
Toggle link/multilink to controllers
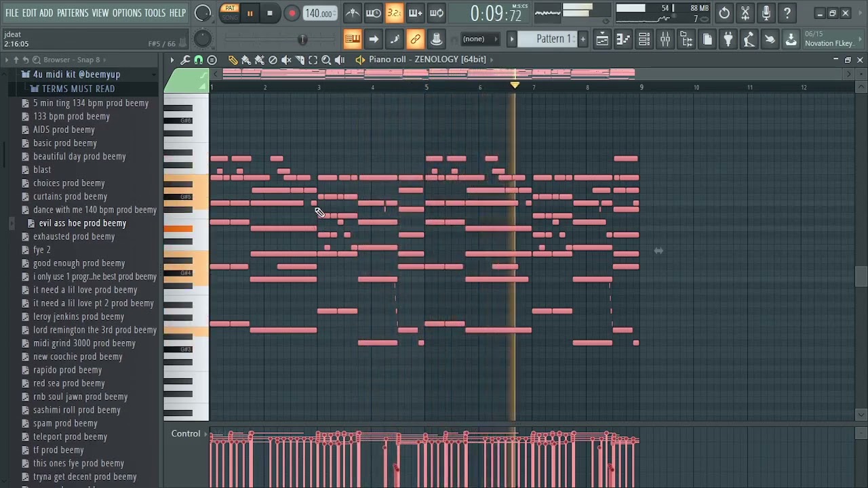tap(416, 39)
